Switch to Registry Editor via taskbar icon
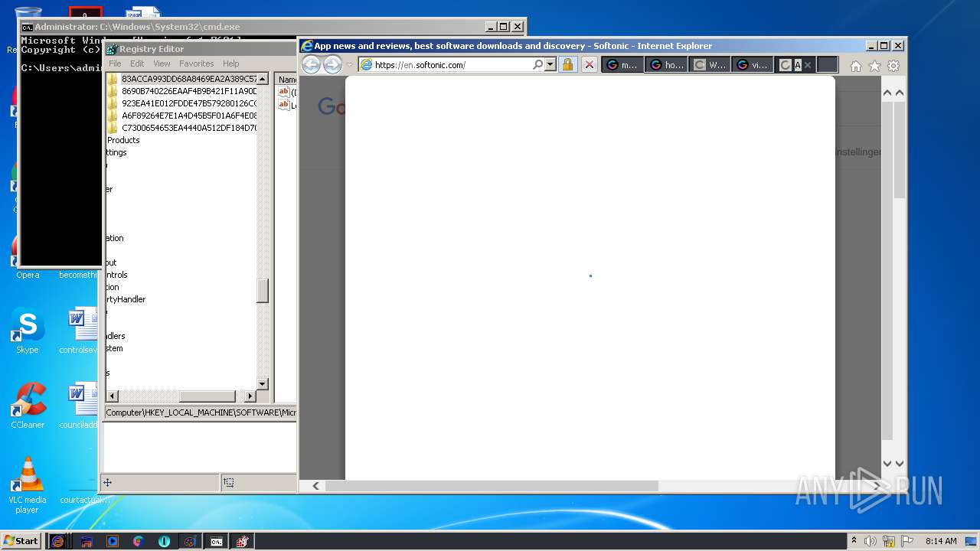Image resolution: width=980 pixels, height=551 pixels. pos(243,541)
